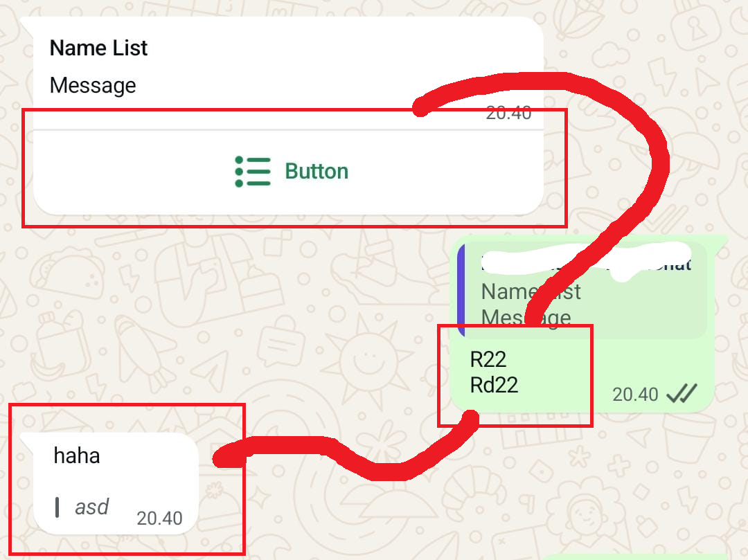748x560 pixels.
Task: Tap the vertical bar beside asd
Action: (57, 507)
